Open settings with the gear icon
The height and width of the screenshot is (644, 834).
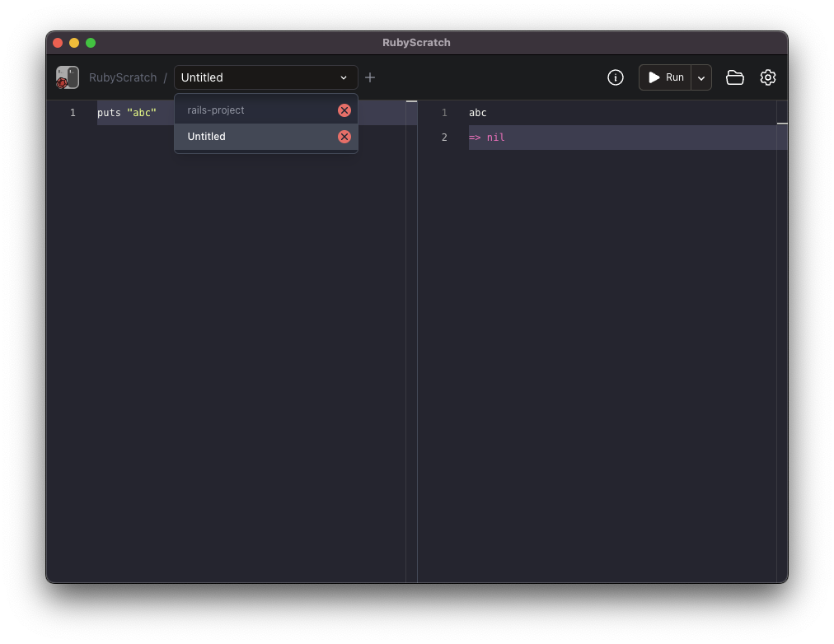(767, 77)
